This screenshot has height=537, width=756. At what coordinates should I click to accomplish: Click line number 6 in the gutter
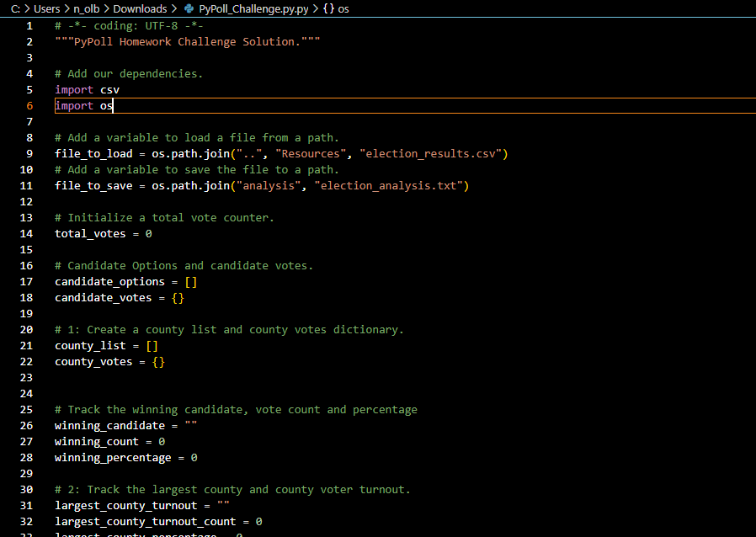click(x=29, y=105)
